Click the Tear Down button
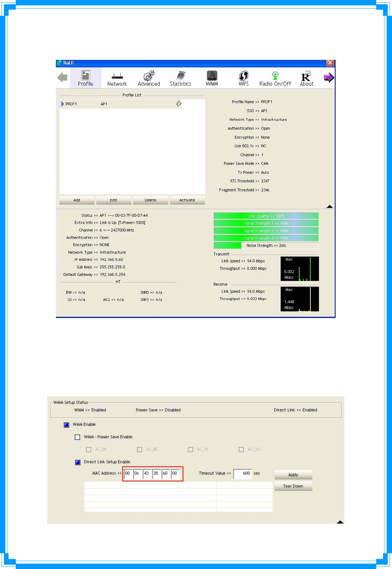 [293, 486]
